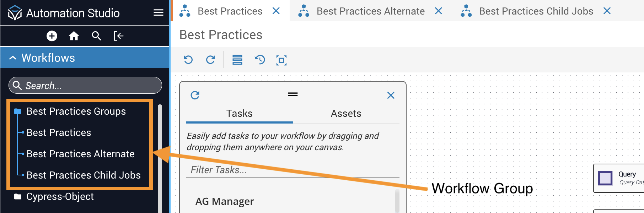Switch to the Best Practices Alternate tab
The image size is (644, 213).
tap(370, 11)
